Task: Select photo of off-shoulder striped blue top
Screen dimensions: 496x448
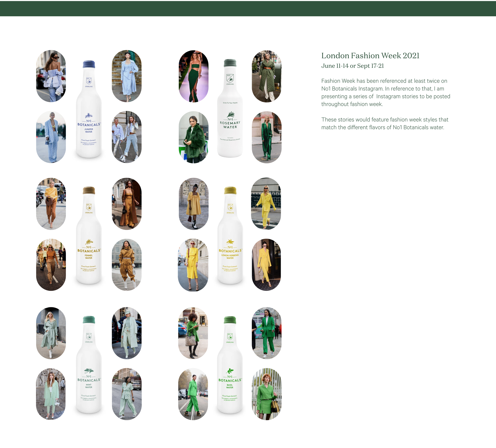Action: pyautogui.click(x=51, y=76)
